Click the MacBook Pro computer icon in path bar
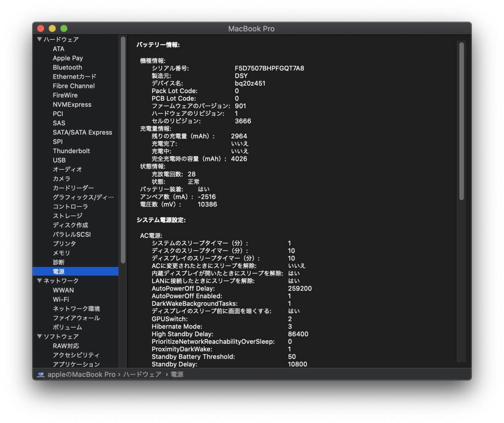The height and width of the screenshot is (423, 504). click(x=40, y=374)
